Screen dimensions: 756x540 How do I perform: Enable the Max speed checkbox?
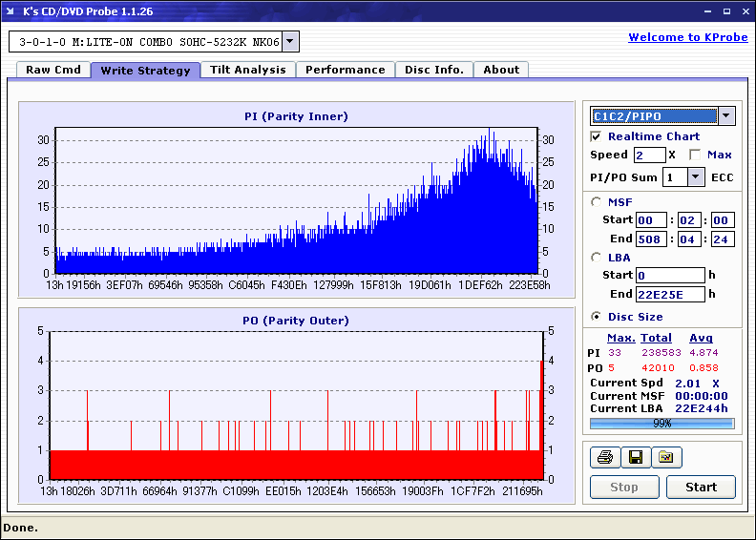pyautogui.click(x=695, y=156)
